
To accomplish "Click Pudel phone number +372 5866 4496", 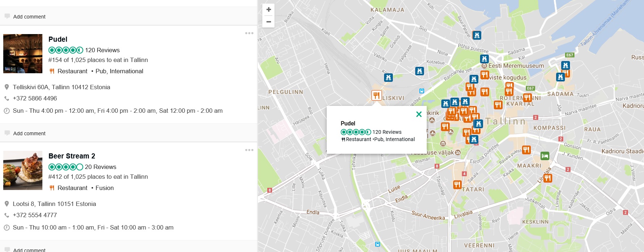I will tap(35, 98).
